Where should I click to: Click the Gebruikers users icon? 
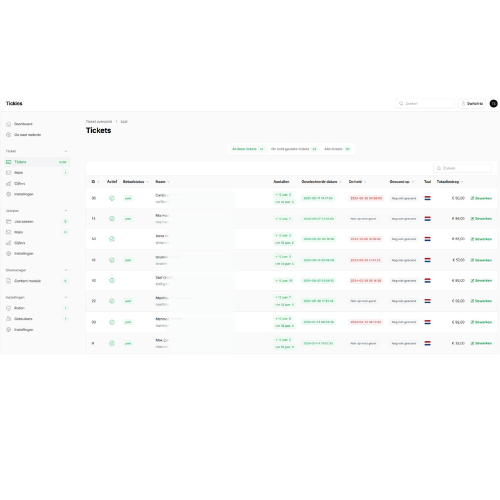9,319
